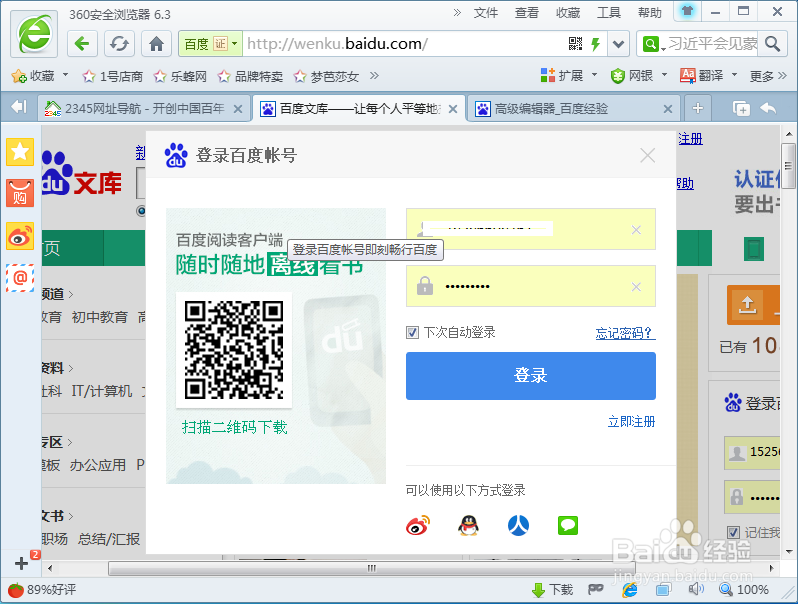This screenshot has width=798, height=604.
Task: Click the vertical scrollbar thumb
Action: [788, 166]
